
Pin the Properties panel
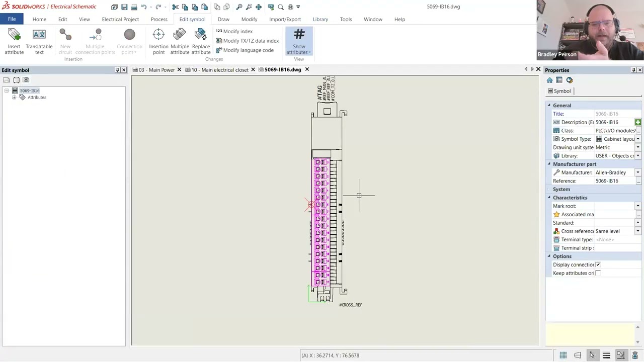pyautogui.click(x=633, y=70)
